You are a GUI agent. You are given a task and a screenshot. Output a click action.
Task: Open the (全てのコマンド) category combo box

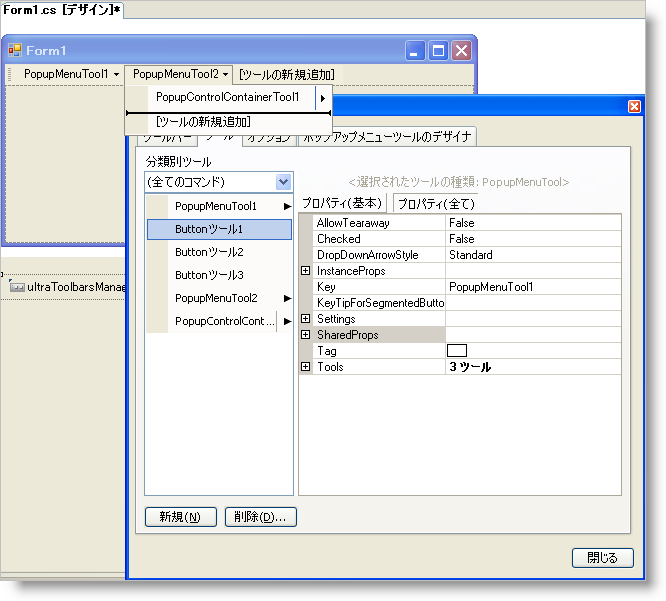click(x=283, y=182)
